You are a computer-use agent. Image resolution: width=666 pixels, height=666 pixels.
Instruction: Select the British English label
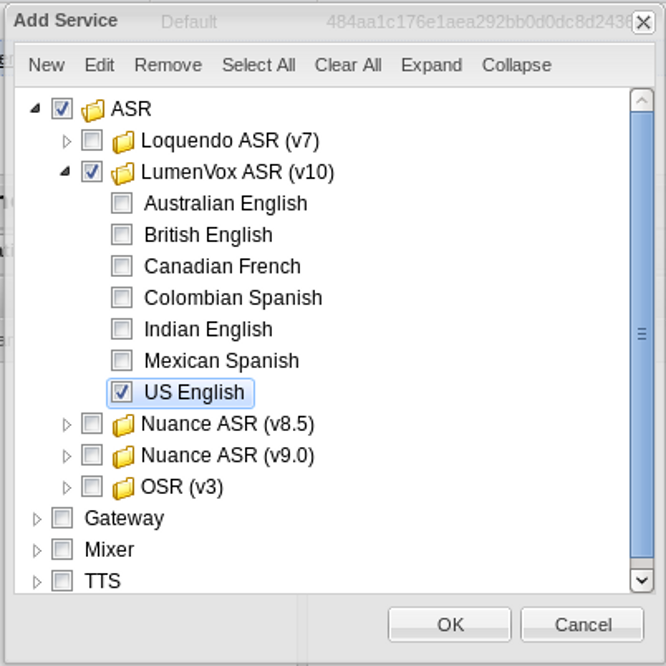point(208,235)
